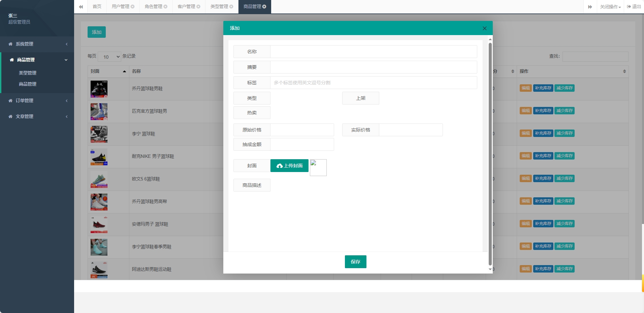
Task: Switch to the 首页 tab
Action: coord(97,7)
